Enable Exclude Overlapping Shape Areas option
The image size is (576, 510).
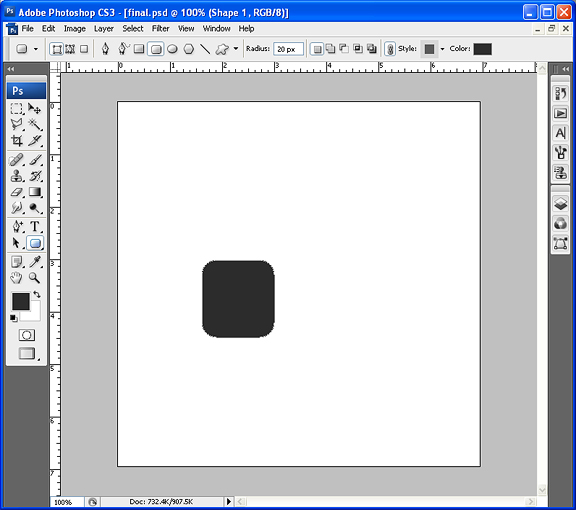372,49
